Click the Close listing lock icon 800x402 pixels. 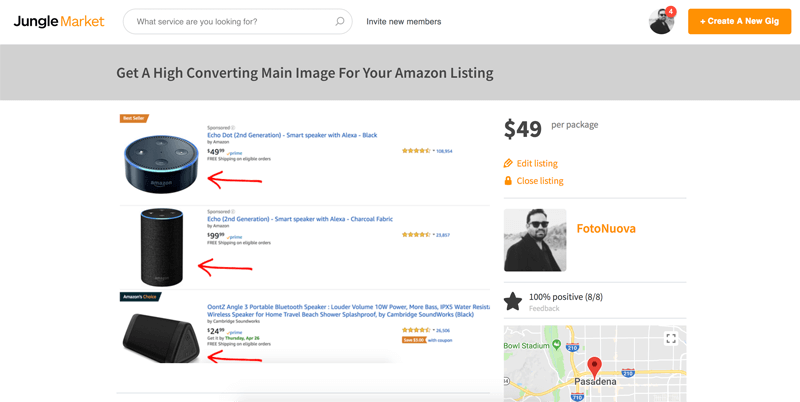point(508,181)
